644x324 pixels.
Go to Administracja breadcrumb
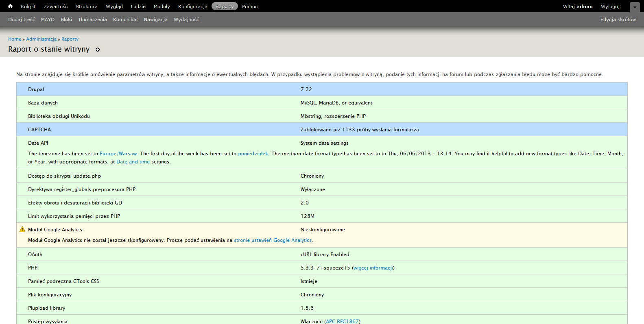click(41, 39)
